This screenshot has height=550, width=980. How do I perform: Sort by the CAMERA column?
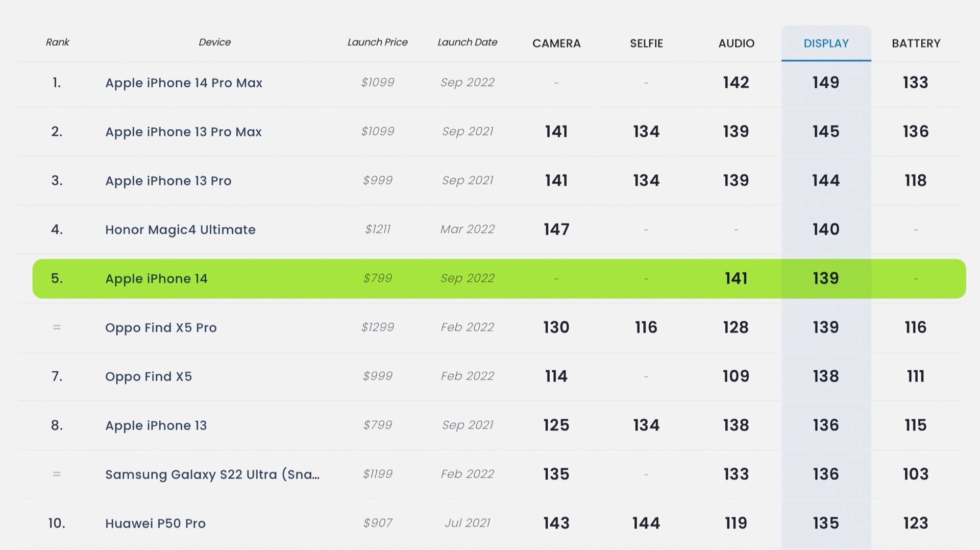(556, 43)
